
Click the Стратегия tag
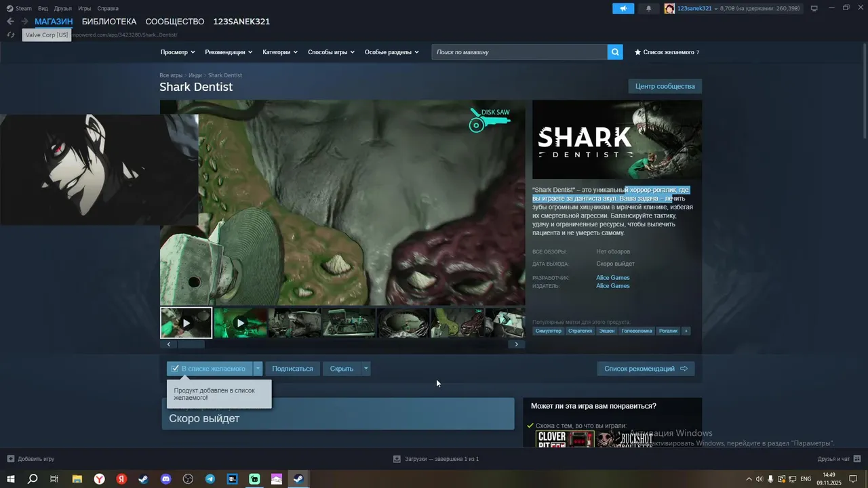580,331
